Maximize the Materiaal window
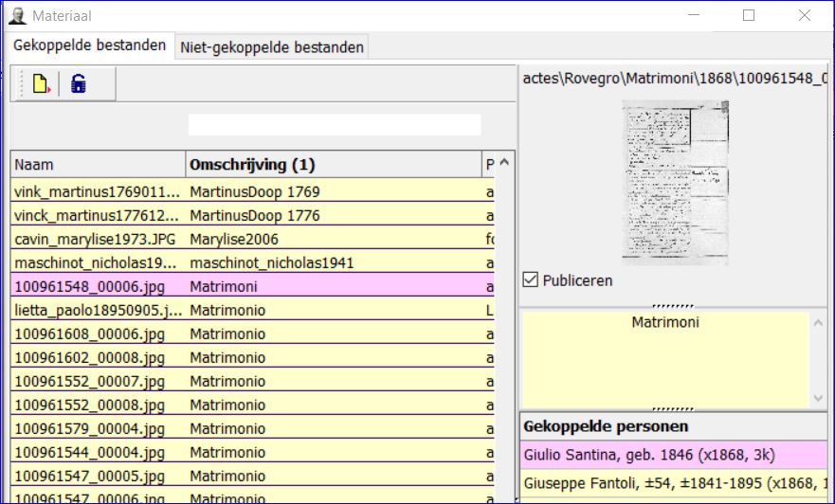 point(749,15)
